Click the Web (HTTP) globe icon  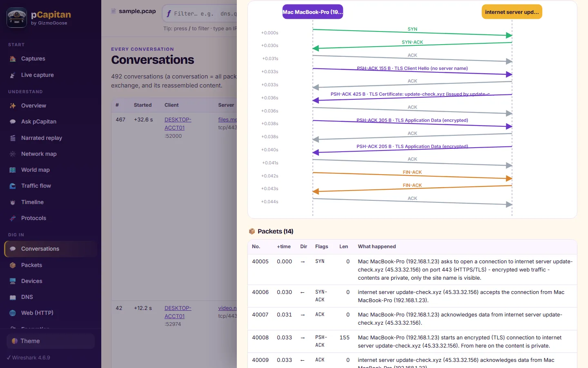(13, 313)
